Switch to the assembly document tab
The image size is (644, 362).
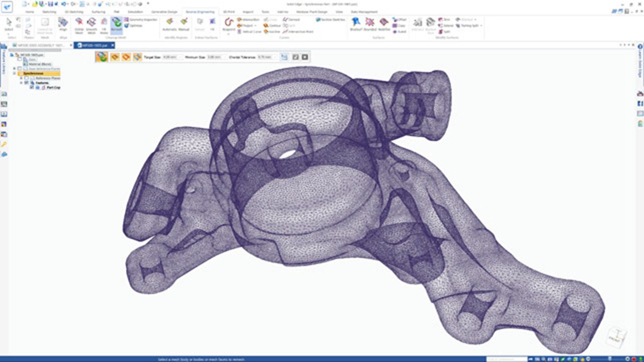point(43,45)
